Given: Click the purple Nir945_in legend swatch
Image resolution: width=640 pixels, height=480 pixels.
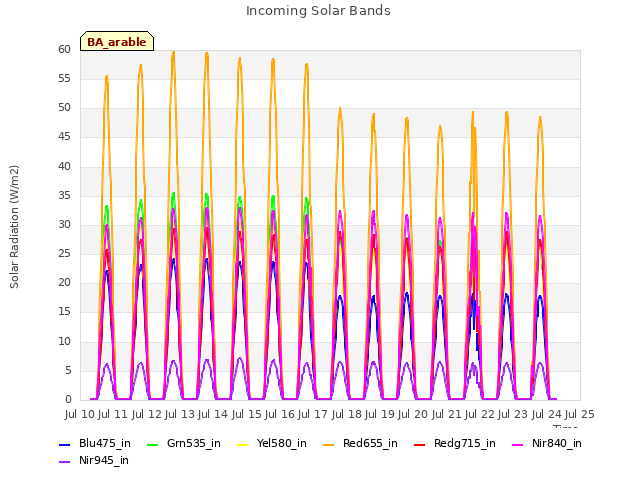Looking at the screenshot, I should point(65,462).
